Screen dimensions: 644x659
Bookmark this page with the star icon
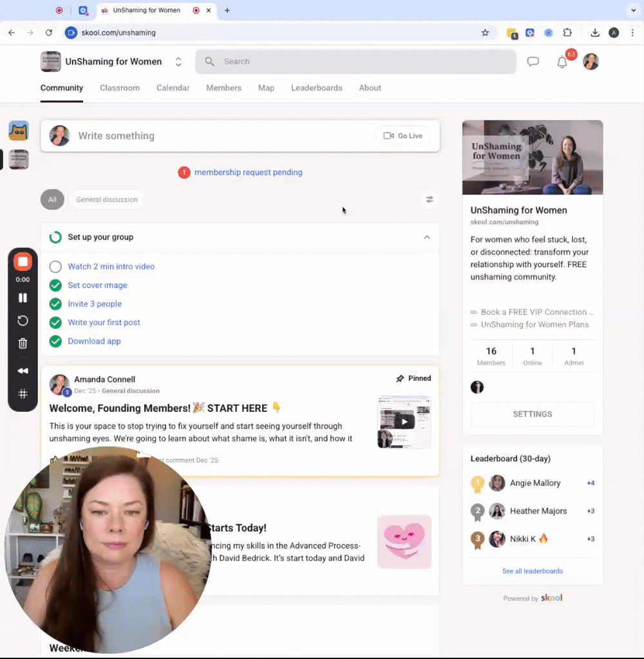point(485,33)
